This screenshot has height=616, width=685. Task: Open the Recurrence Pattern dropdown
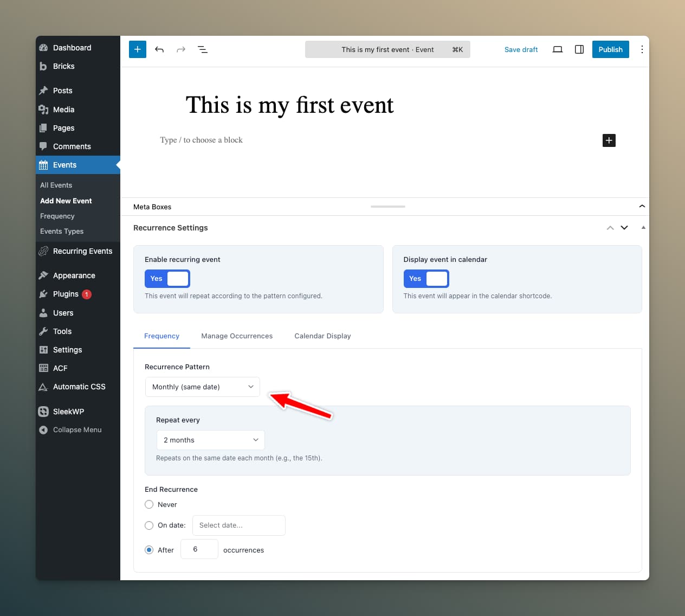(202, 387)
